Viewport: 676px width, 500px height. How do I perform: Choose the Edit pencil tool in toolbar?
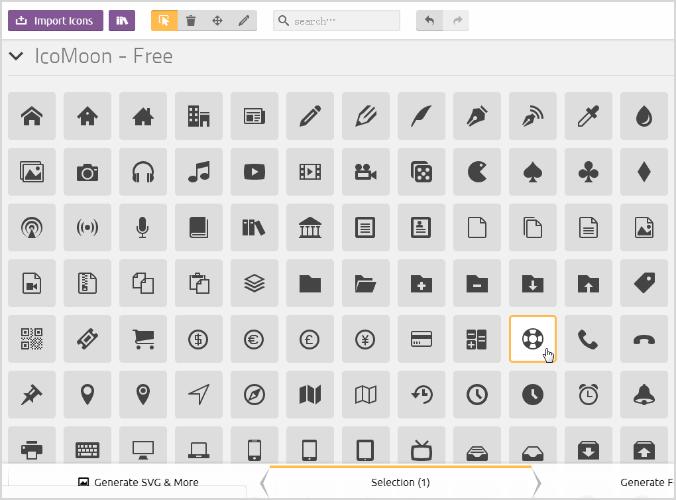[244, 21]
